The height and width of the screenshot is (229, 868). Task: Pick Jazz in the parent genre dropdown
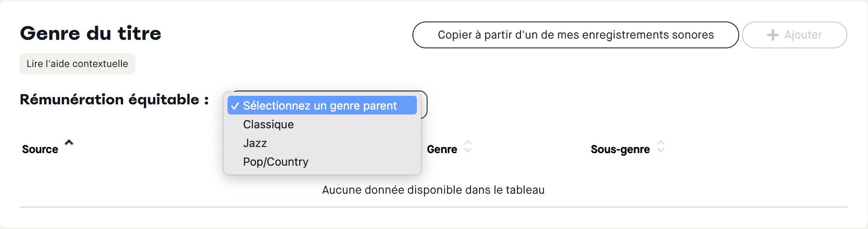pyautogui.click(x=255, y=143)
